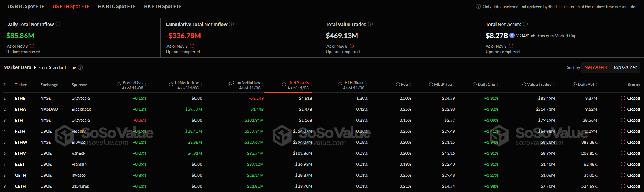Toggle sort arrows on Value Traded column

(554, 85)
